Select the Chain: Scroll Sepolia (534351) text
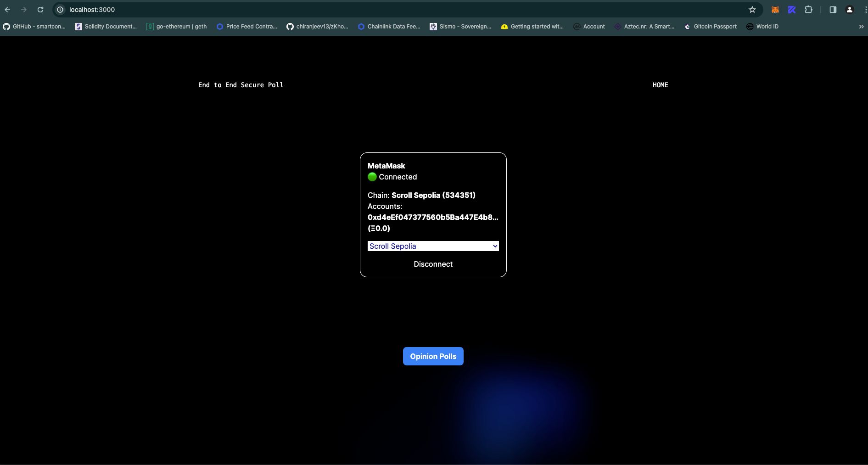Screen dimensions: 868x465 (421, 195)
